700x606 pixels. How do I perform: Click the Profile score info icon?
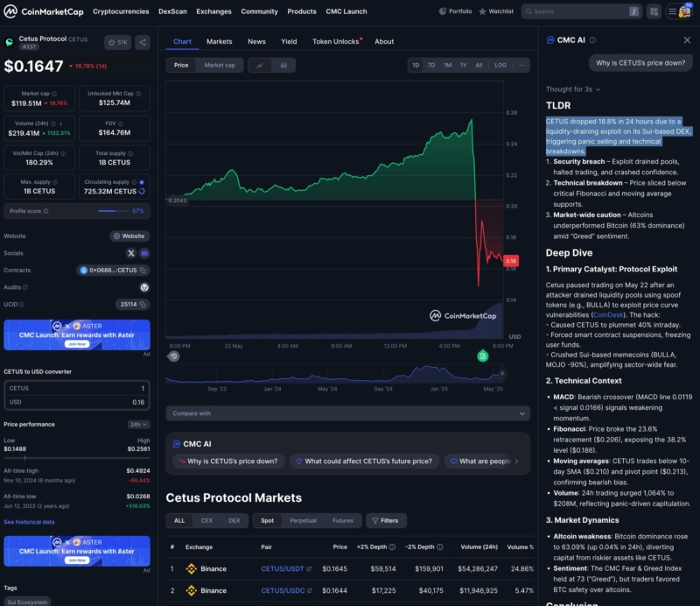pyautogui.click(x=46, y=211)
